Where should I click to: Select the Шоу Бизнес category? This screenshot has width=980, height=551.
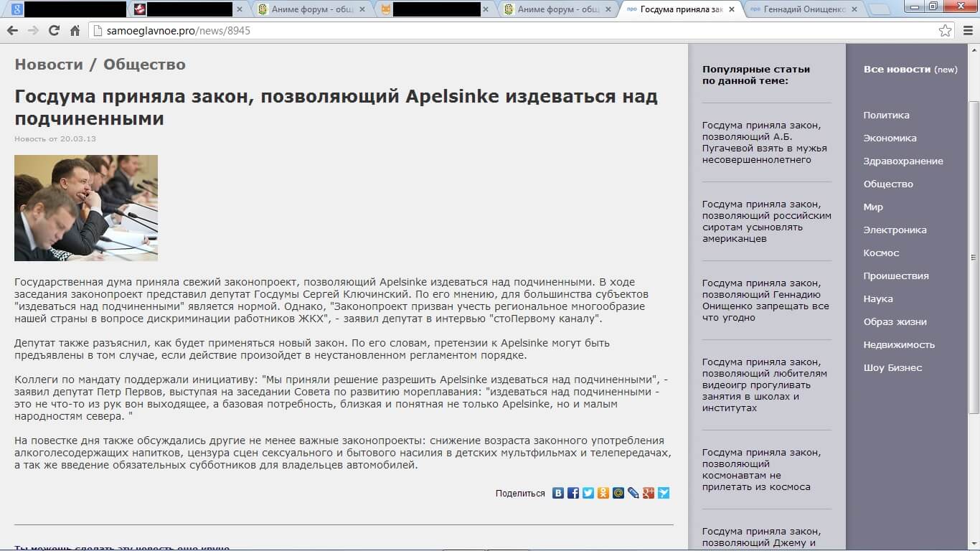coord(892,367)
